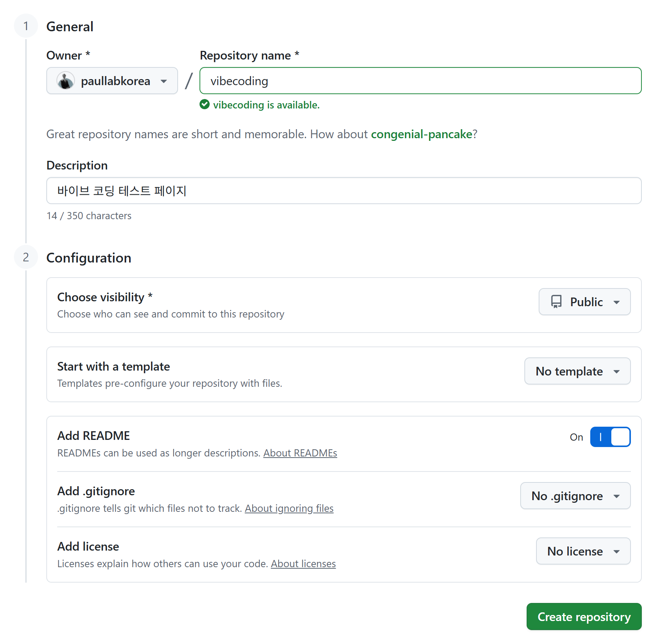Expand the No .gitignore dropdown
The height and width of the screenshot is (644, 658).
point(575,496)
